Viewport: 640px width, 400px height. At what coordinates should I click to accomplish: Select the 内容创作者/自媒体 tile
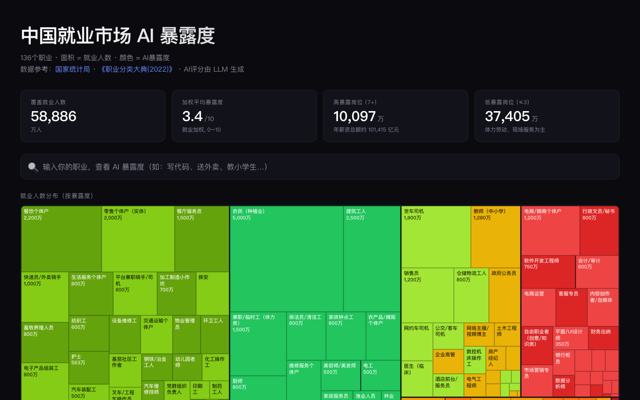point(603,307)
